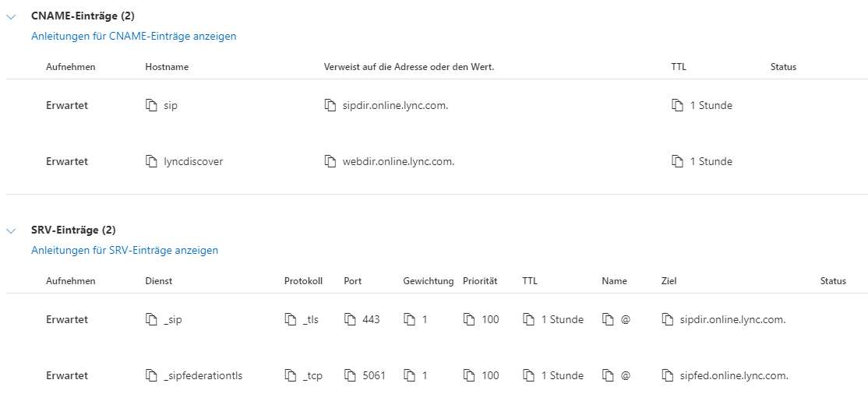Copy the TTL of the lyncdiscover record

tap(677, 162)
